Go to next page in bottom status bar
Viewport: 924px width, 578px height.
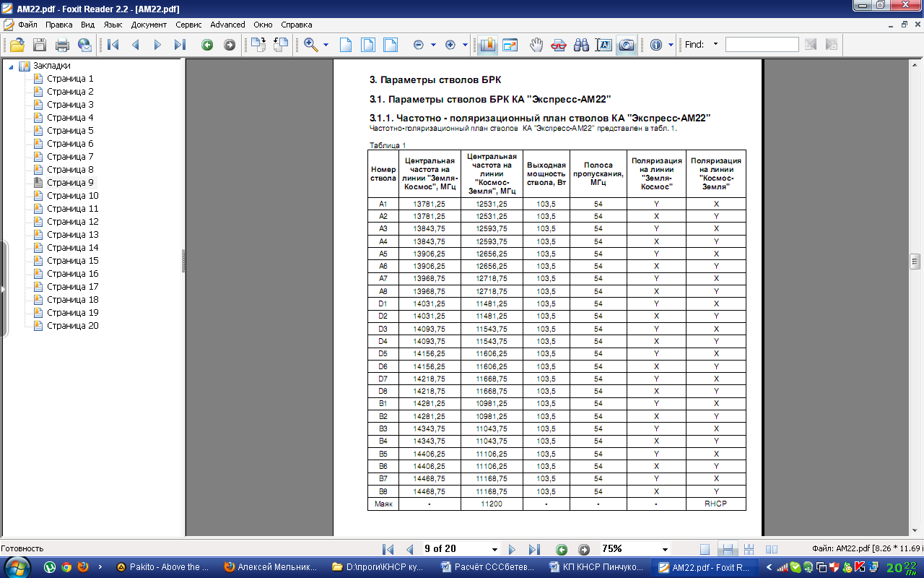tap(512, 549)
